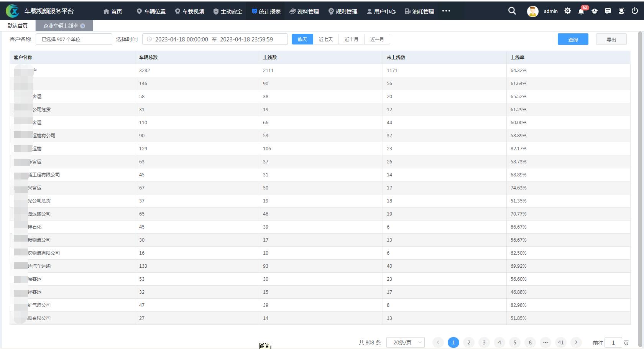Open notifications bell with 62 badge
The width and height of the screenshot is (644, 349).
click(581, 11)
